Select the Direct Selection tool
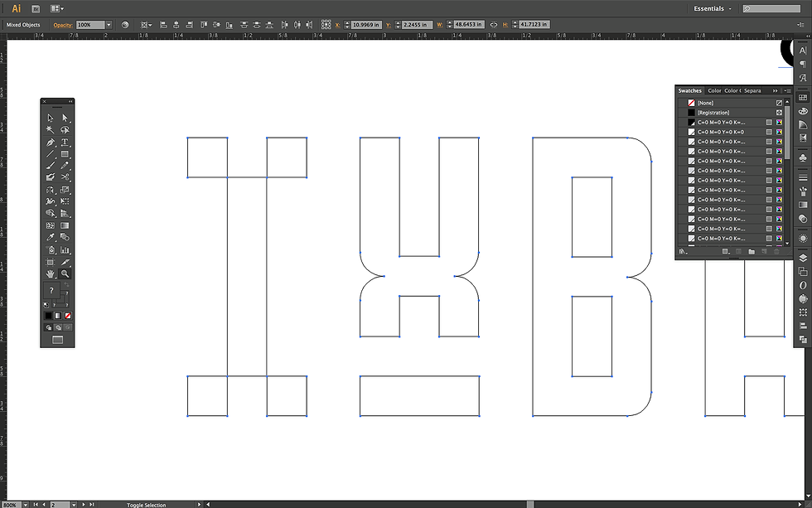 click(x=65, y=118)
